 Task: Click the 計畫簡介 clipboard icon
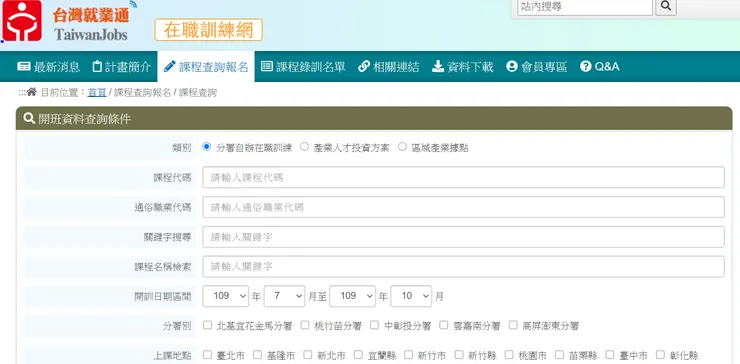point(97,67)
